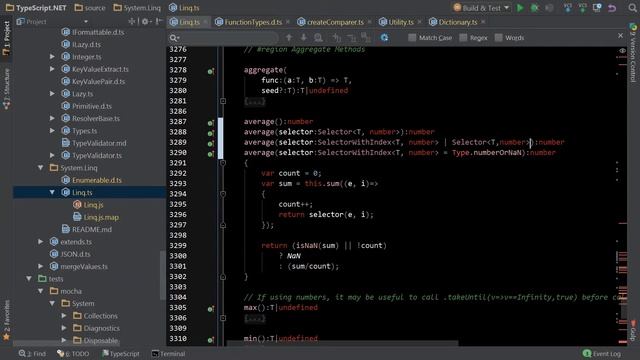Click gutter implement marker on line 3278
The image size is (640, 360).
coord(211,71)
